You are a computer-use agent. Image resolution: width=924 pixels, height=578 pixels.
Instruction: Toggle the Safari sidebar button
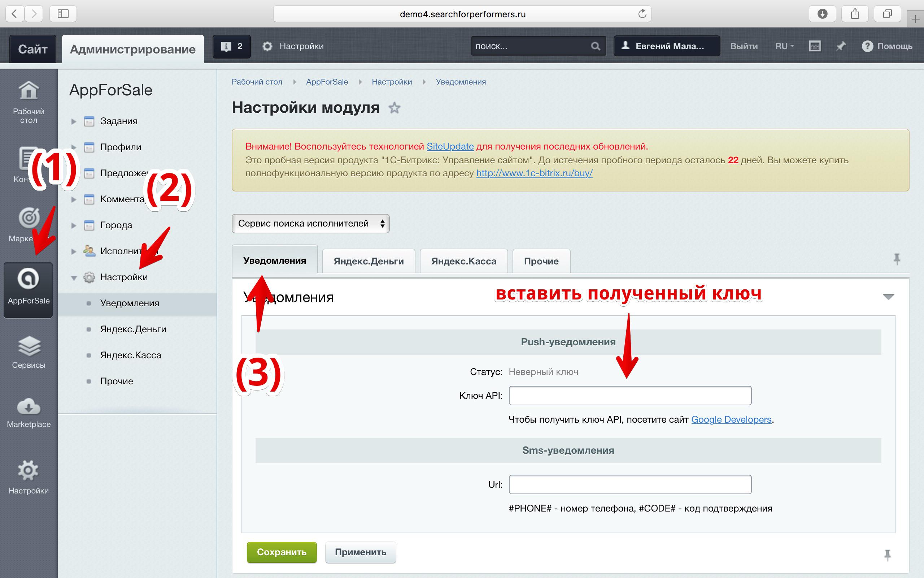pos(63,14)
